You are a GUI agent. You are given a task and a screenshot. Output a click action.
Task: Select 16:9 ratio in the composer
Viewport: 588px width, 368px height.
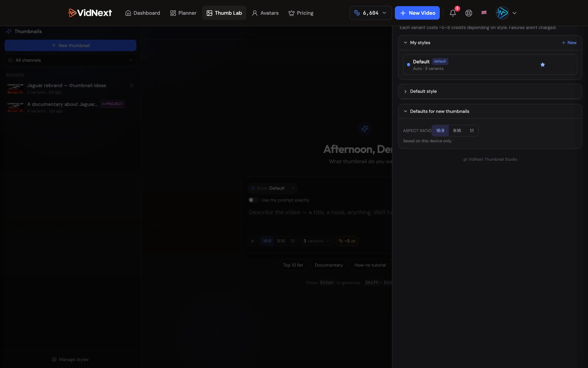click(x=267, y=241)
